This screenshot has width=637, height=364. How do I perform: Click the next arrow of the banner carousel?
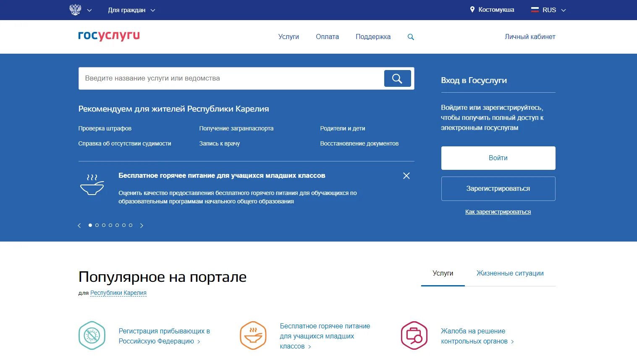(x=142, y=225)
